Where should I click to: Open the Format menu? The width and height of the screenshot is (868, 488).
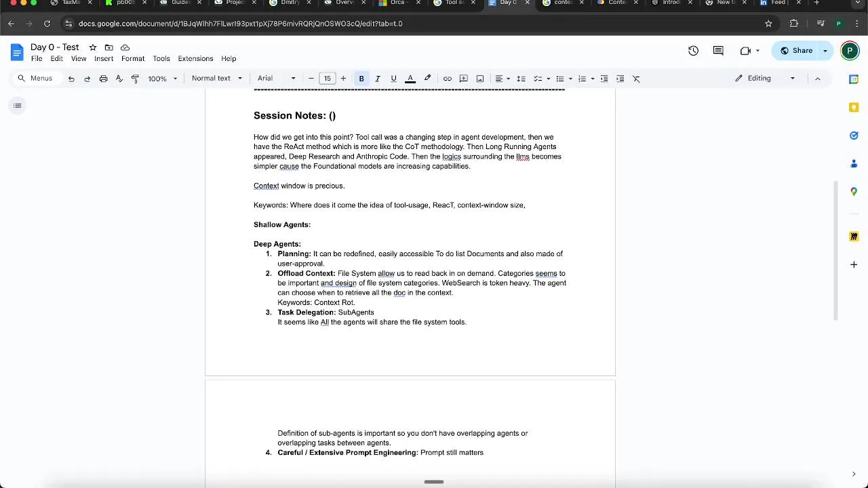(133, 59)
